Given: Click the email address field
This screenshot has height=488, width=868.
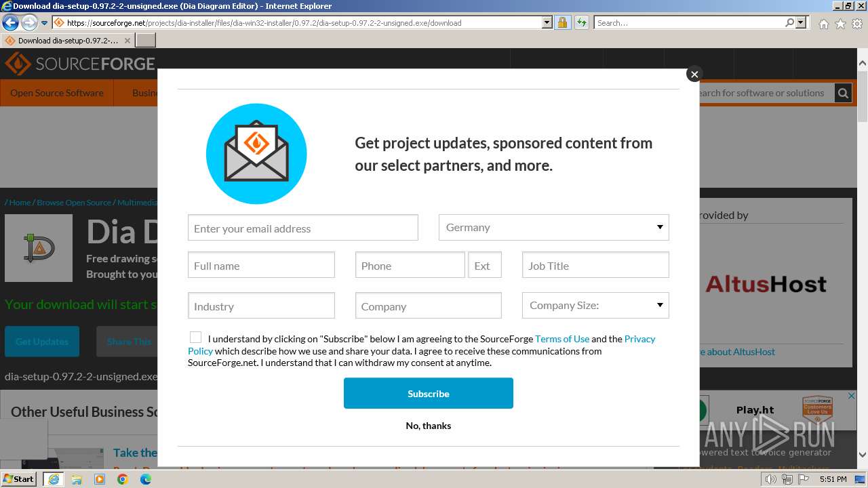Looking at the screenshot, I should (x=303, y=228).
